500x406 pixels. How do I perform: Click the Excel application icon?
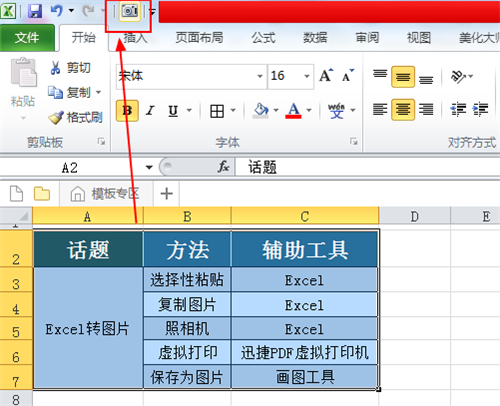click(8, 11)
